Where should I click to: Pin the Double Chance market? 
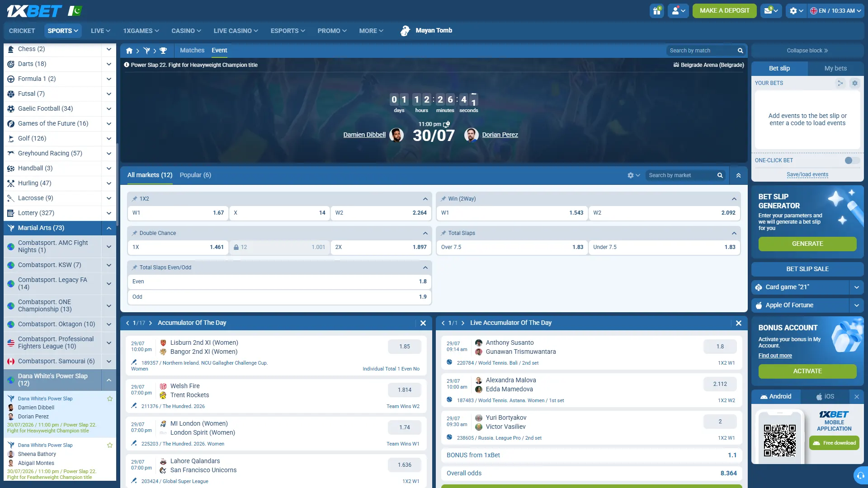click(x=134, y=233)
